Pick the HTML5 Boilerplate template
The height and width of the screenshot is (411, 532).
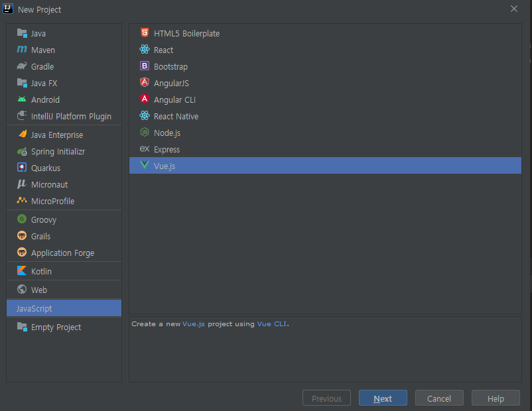(325, 34)
